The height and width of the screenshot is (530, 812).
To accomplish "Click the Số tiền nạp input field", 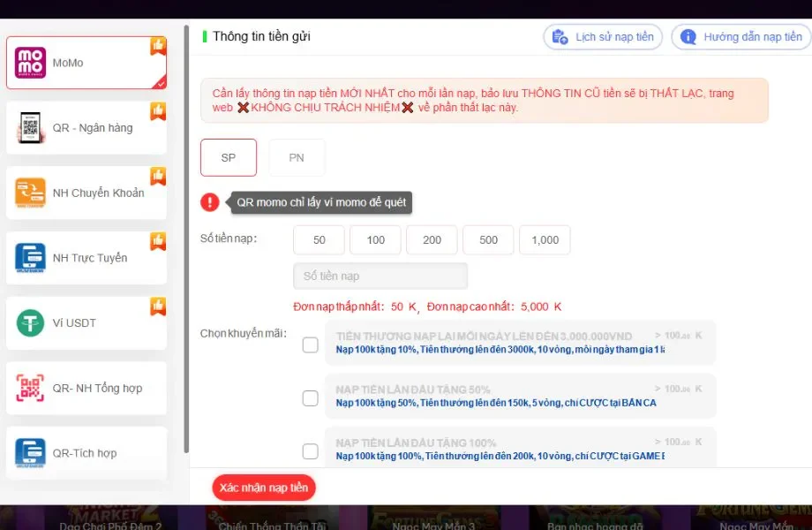I will click(x=380, y=276).
